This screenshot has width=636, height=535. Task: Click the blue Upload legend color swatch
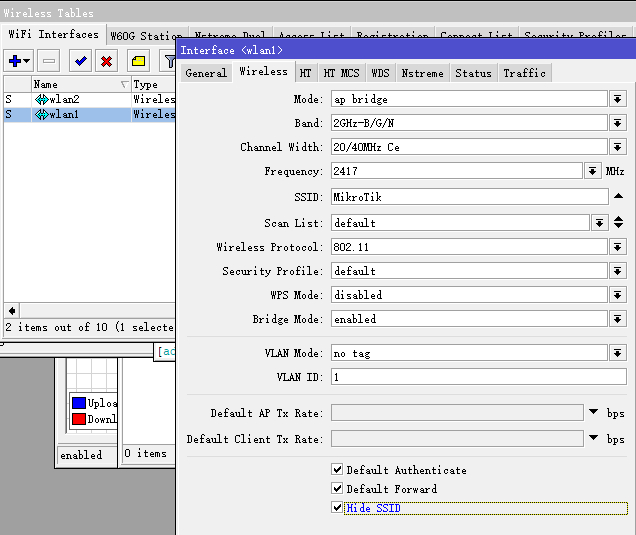point(79,403)
